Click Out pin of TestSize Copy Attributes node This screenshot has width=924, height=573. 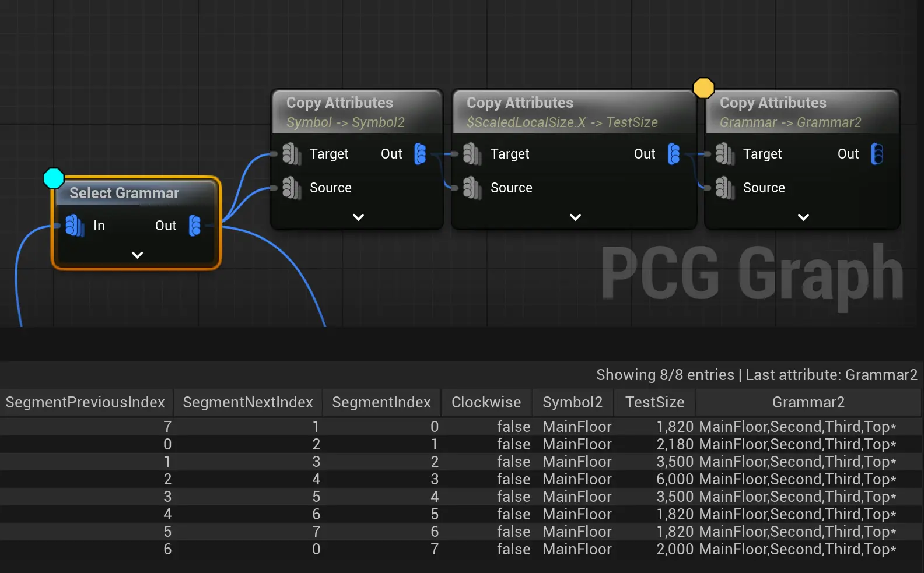pos(674,154)
